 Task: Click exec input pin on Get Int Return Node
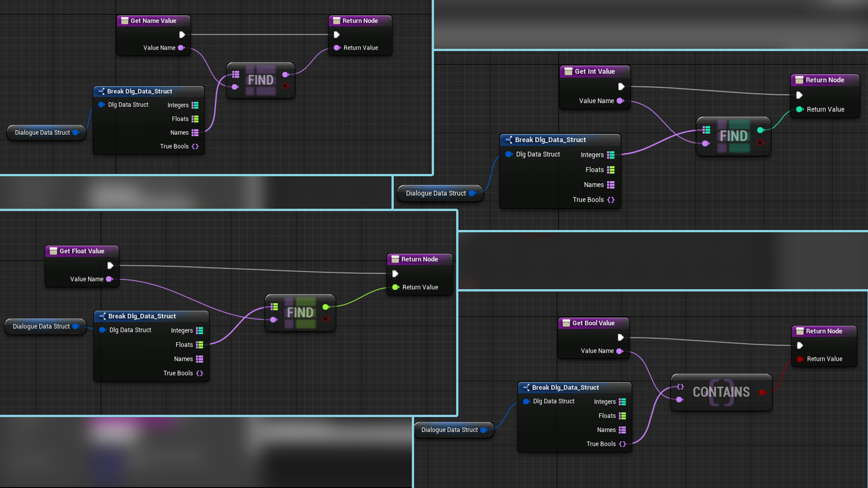[x=799, y=95]
